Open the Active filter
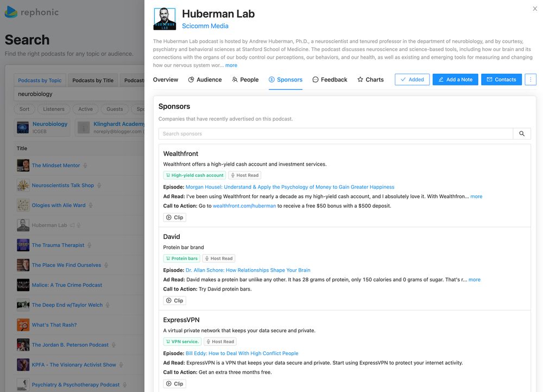543x392 pixels. point(86,109)
